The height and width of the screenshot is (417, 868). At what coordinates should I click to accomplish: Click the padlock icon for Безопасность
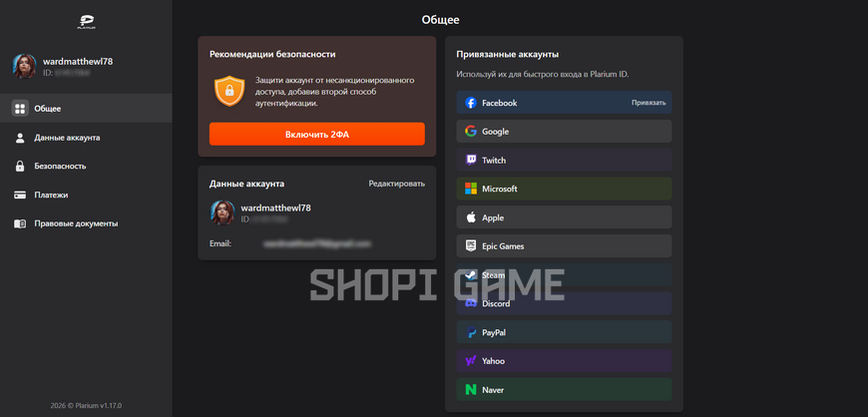(x=20, y=167)
